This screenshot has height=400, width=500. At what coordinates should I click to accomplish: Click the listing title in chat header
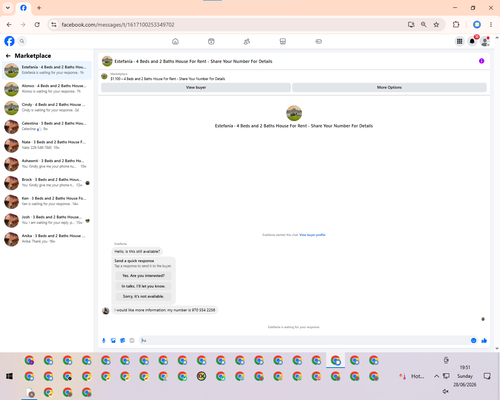pos(193,61)
